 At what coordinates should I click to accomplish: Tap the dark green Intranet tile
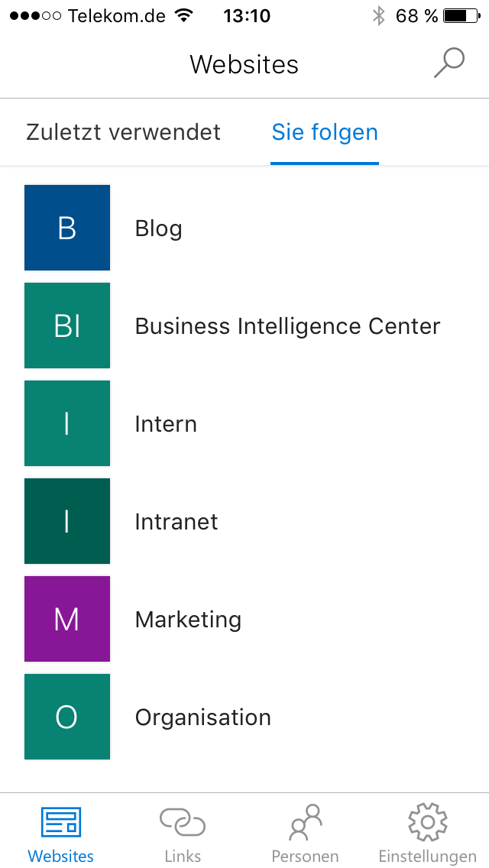pos(67,521)
